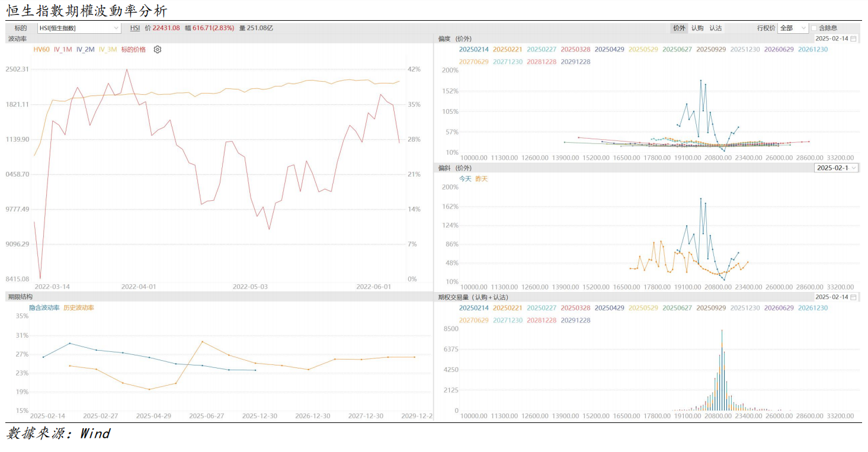Open calendar icon in 偏度 panel header
The image size is (868, 452).
(x=853, y=39)
